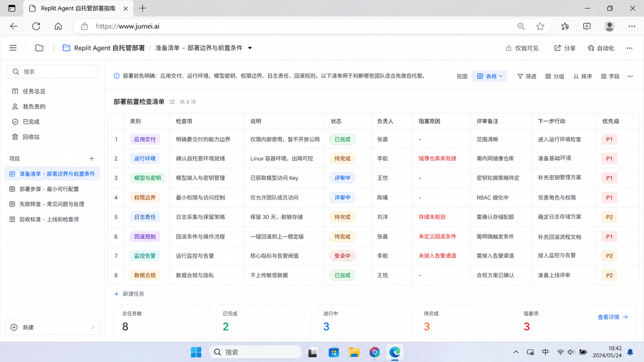Open browser settings and more menu

pyautogui.click(x=632, y=26)
